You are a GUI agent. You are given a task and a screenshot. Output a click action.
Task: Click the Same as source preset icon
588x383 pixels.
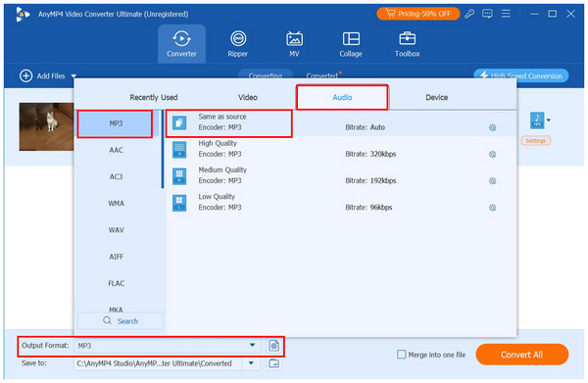click(179, 122)
